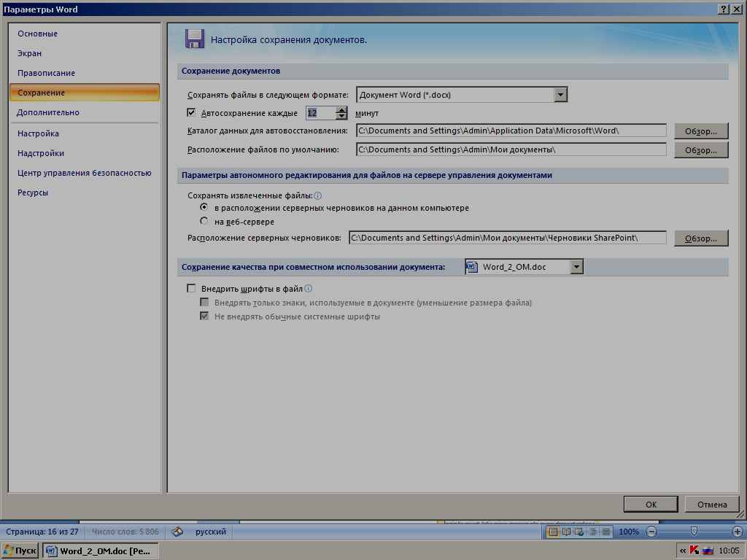Open the file format dropdown 'Документ Word (*.docx)'

click(x=561, y=95)
